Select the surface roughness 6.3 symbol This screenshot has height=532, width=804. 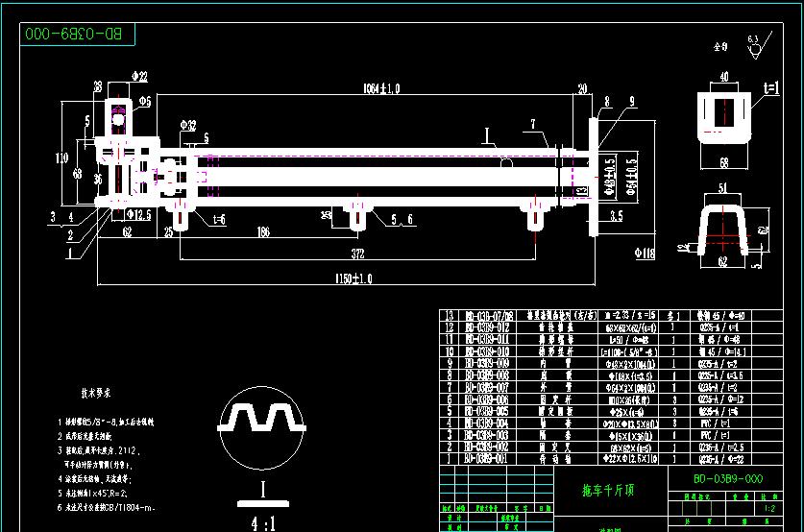coord(753,44)
